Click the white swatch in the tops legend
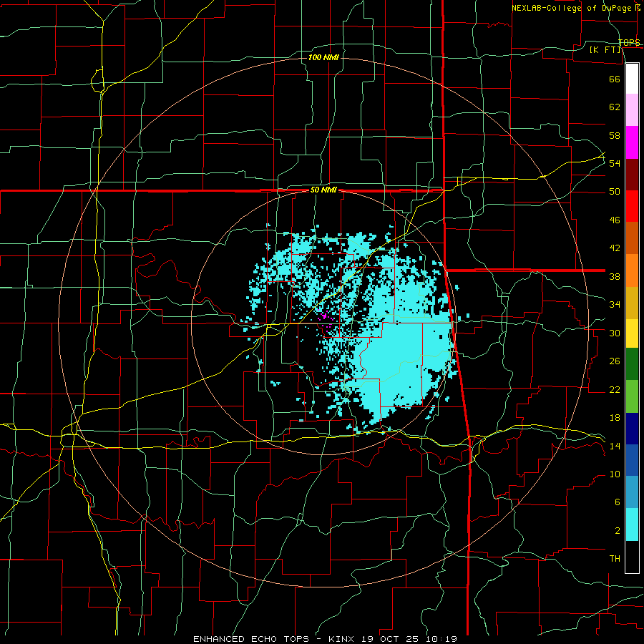Viewport: 644px width, 644px height. point(632,79)
